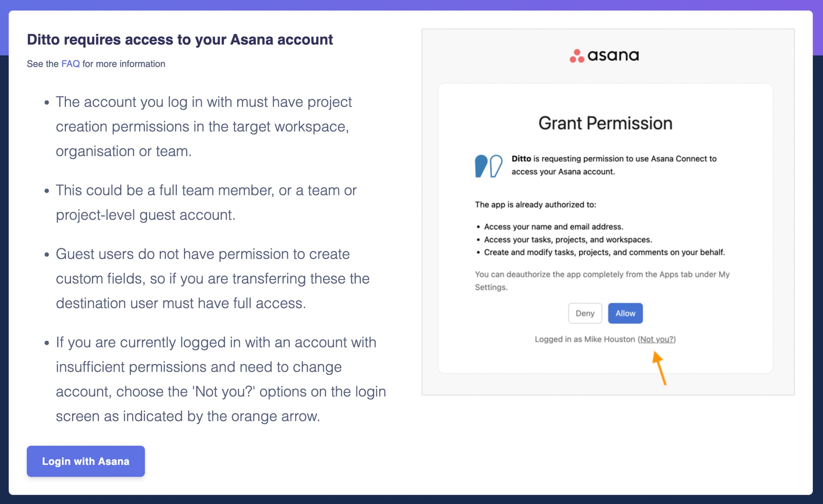
Task: Click the 'Logged in as Mike Houston' text
Action: tap(585, 339)
